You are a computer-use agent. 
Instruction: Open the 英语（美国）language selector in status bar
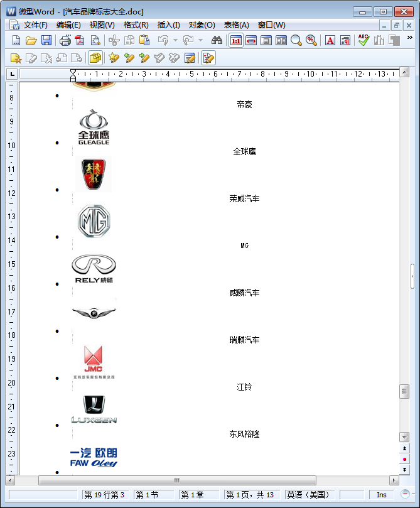point(308,495)
